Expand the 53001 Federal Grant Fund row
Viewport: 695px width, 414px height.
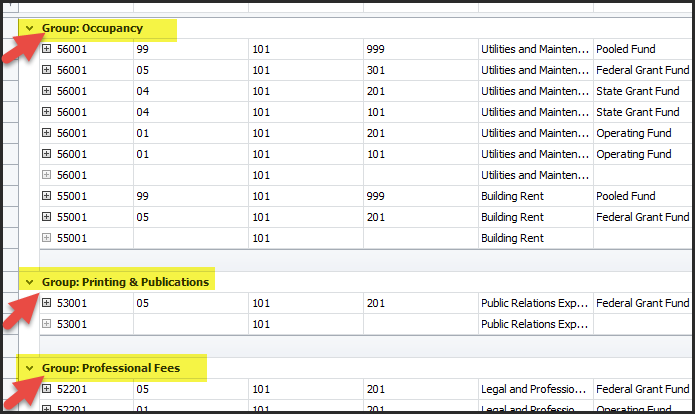(x=46, y=303)
